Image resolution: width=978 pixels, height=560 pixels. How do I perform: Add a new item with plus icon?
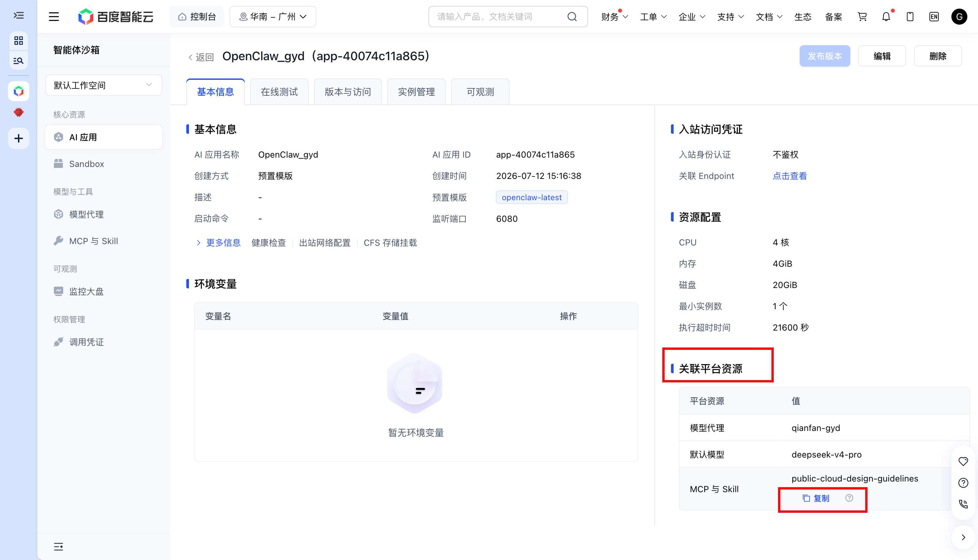pos(19,138)
